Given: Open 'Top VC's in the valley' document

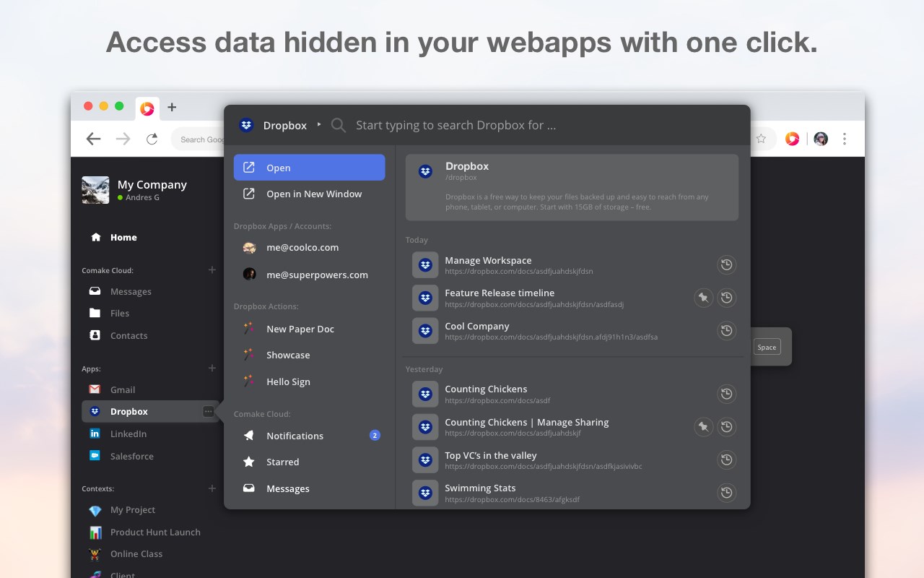Looking at the screenshot, I should [572, 460].
